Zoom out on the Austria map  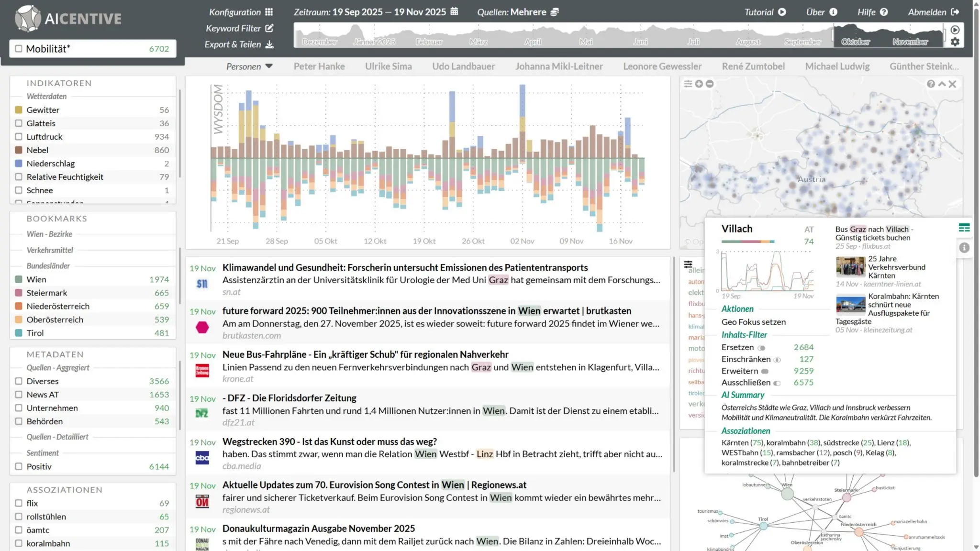point(710,84)
